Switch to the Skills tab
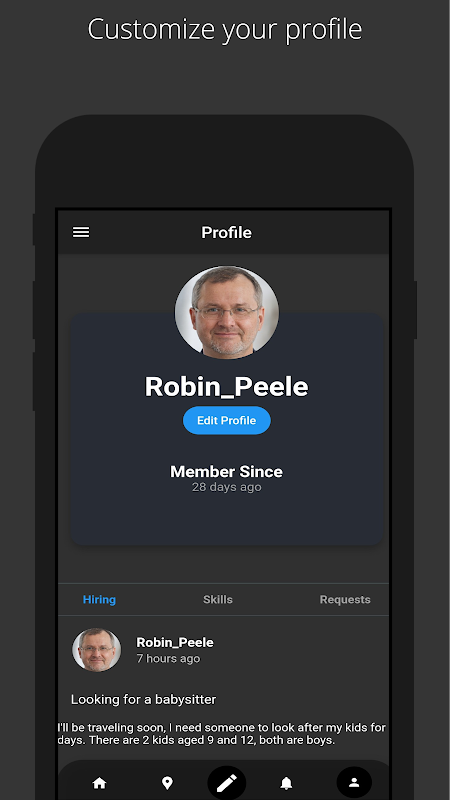Image resolution: width=450 pixels, height=800 pixels. pos(218,599)
